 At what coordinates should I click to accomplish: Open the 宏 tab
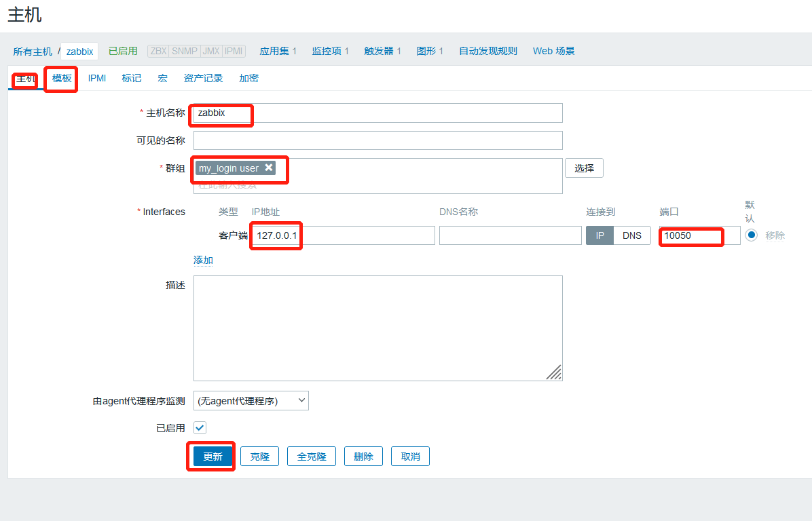tap(163, 78)
